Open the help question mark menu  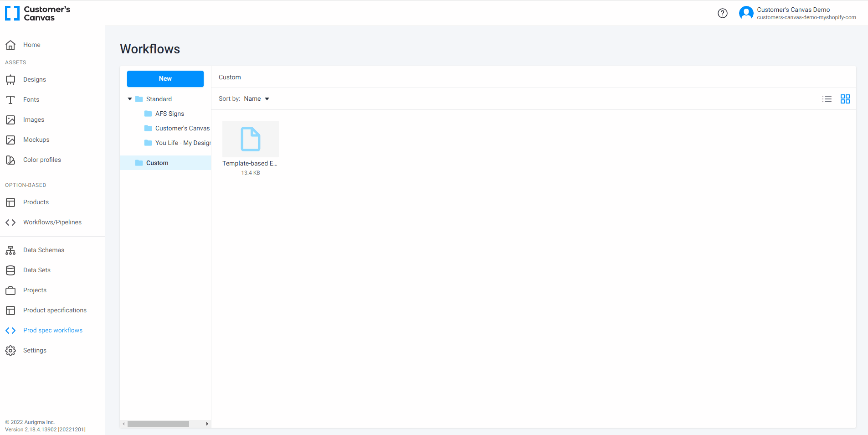[723, 13]
